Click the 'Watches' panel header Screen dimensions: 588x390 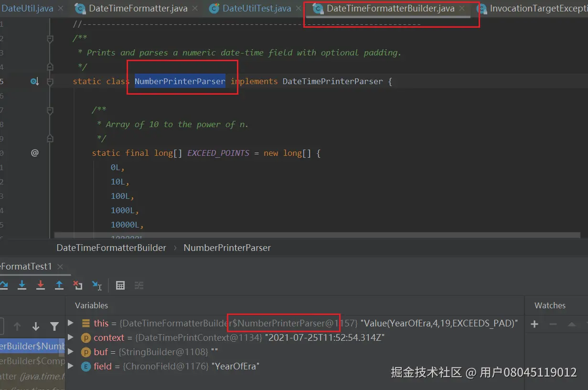tap(550, 305)
